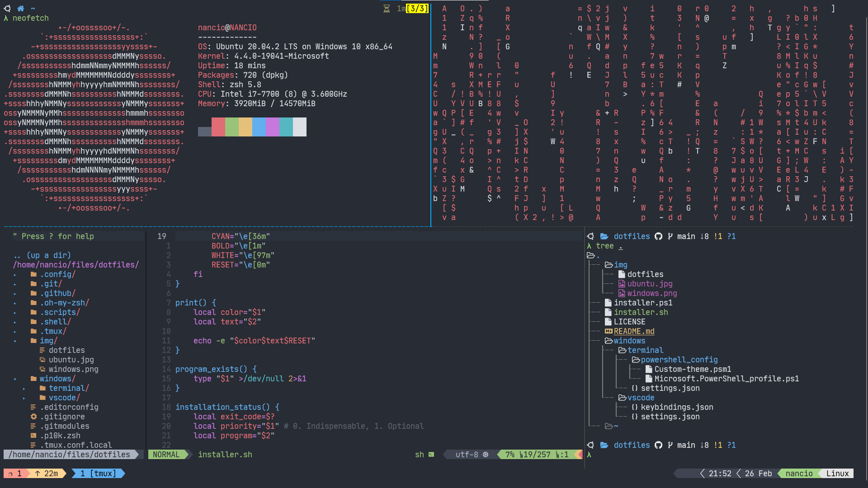The width and height of the screenshot is (868, 488).
Task: Click the git branch icon before main
Action: (670, 236)
